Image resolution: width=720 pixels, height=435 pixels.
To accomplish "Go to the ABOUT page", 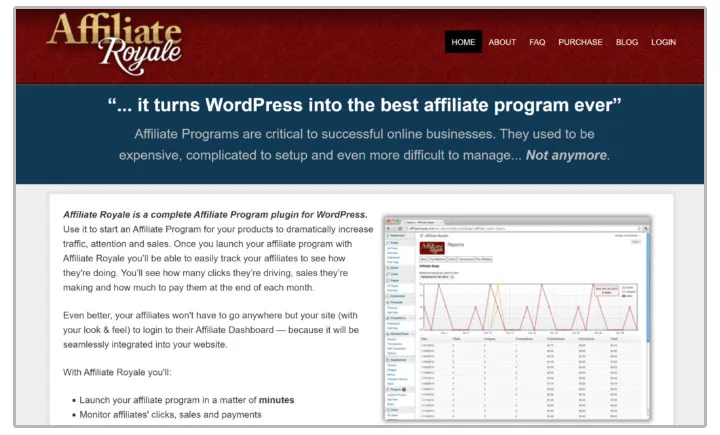I will tap(502, 42).
